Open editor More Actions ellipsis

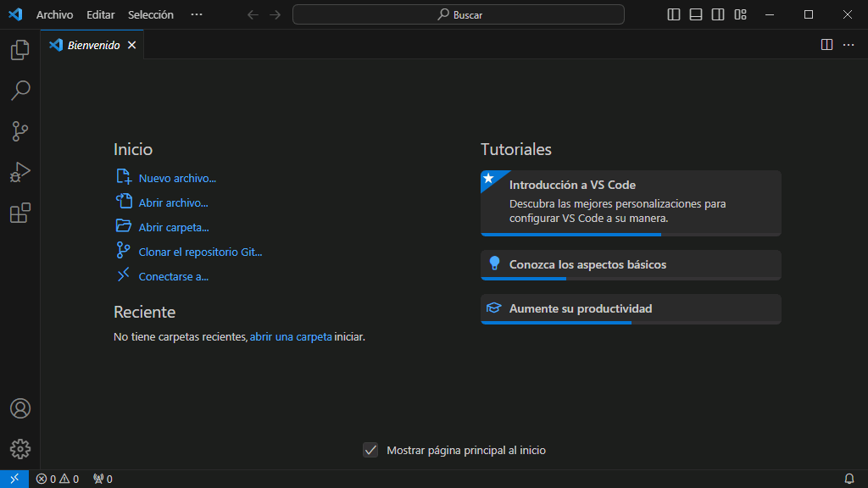pos(849,45)
